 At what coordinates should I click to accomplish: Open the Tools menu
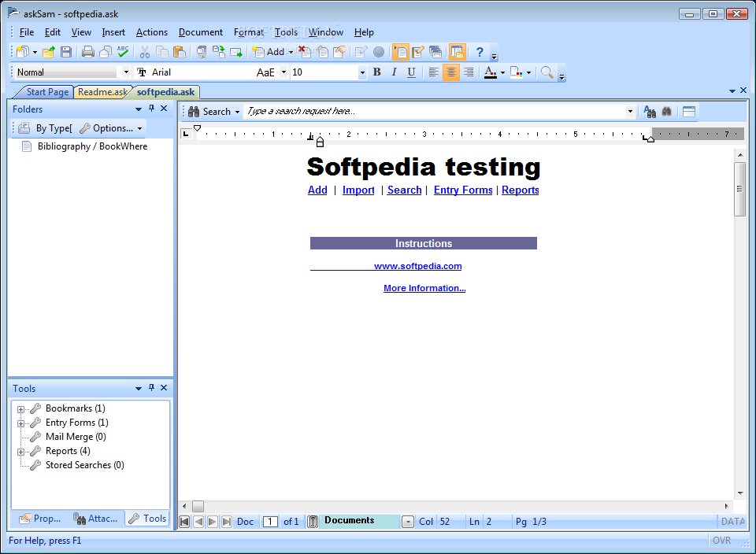pyautogui.click(x=286, y=32)
